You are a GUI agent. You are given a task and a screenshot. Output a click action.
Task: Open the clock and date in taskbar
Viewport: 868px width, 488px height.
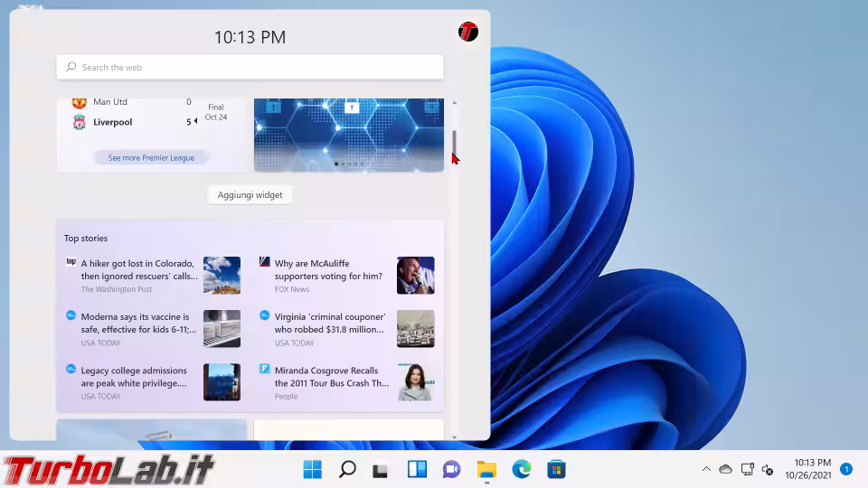pyautogui.click(x=807, y=469)
